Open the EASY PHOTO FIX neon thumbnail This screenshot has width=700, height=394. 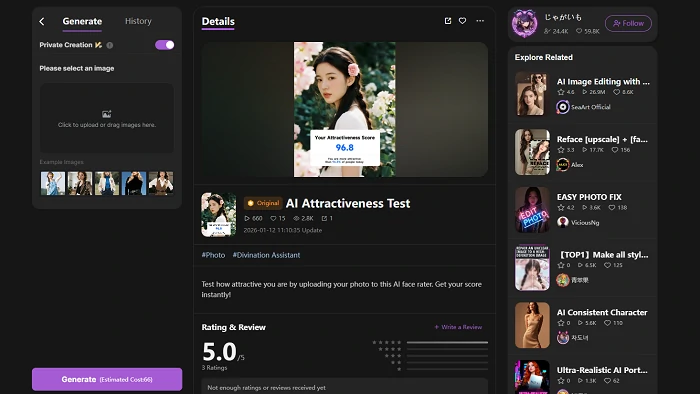pos(532,210)
